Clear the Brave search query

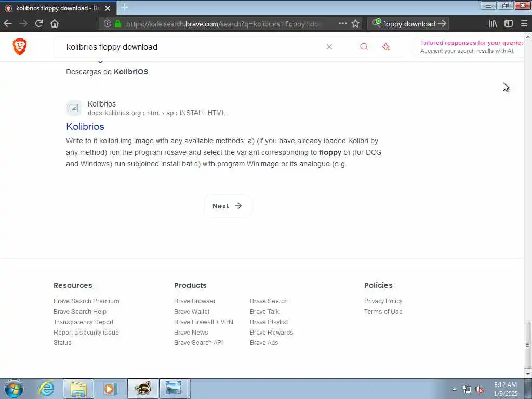(329, 47)
